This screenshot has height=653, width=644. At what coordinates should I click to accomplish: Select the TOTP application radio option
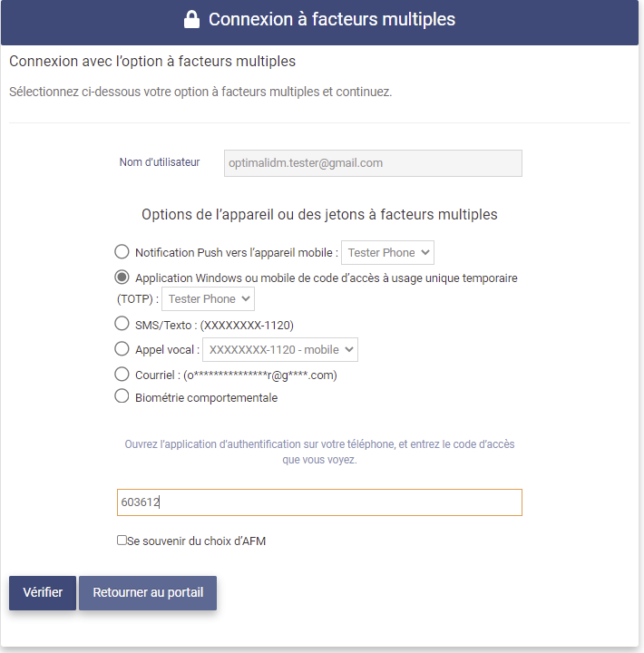122,277
